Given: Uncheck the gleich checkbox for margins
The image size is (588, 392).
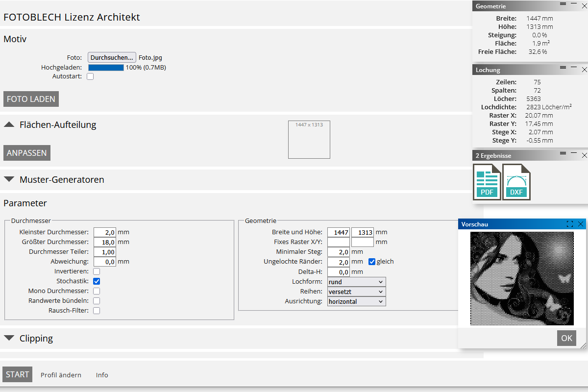Looking at the screenshot, I should [x=372, y=262].
